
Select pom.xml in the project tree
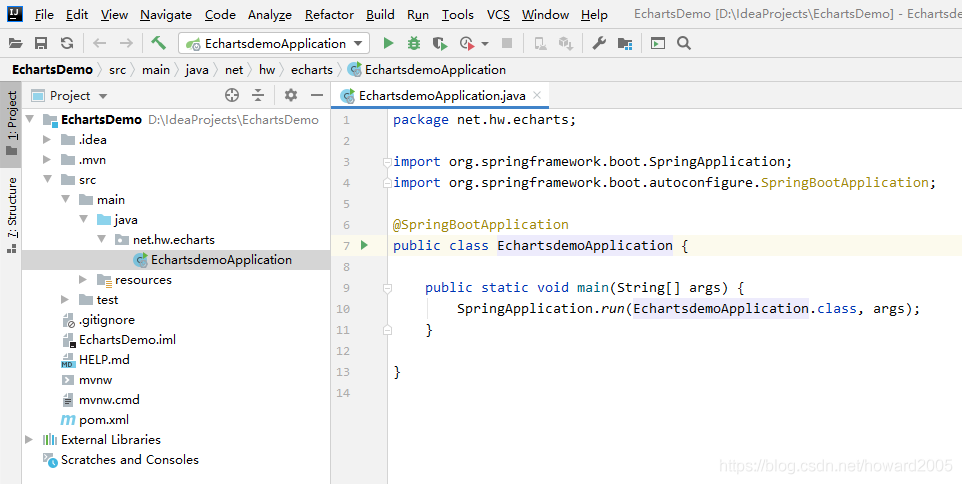103,420
